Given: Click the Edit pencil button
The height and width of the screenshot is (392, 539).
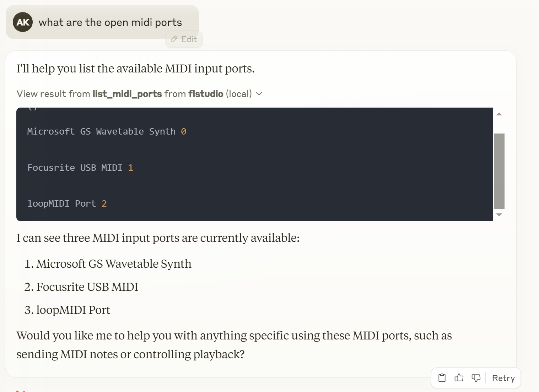Looking at the screenshot, I should point(184,39).
